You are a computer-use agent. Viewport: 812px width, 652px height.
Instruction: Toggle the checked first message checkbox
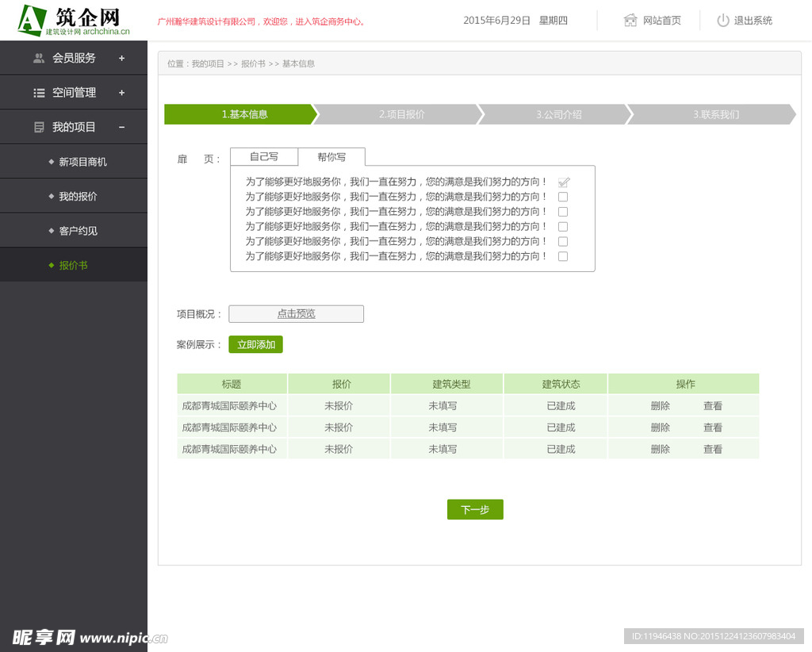tap(564, 182)
